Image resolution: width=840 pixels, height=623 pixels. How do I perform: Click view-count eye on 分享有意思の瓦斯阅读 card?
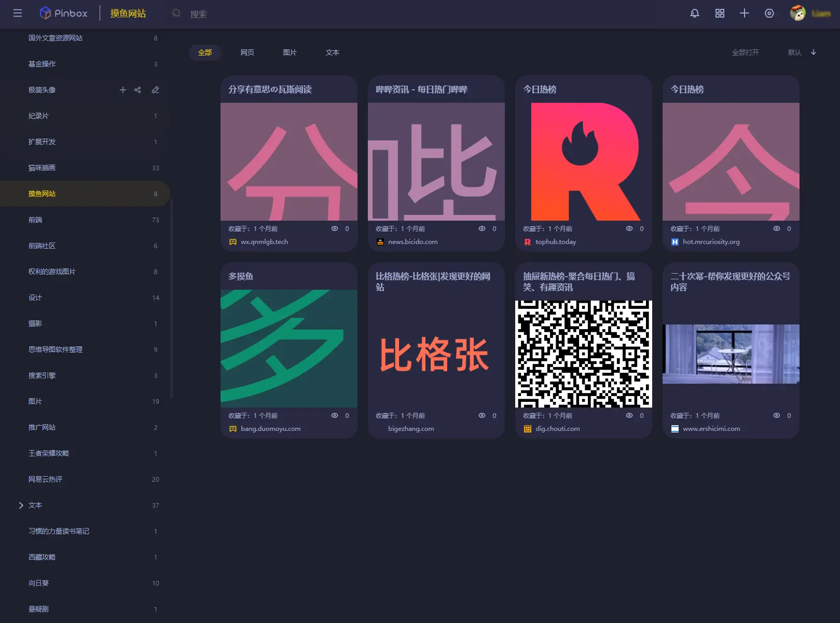[335, 228]
